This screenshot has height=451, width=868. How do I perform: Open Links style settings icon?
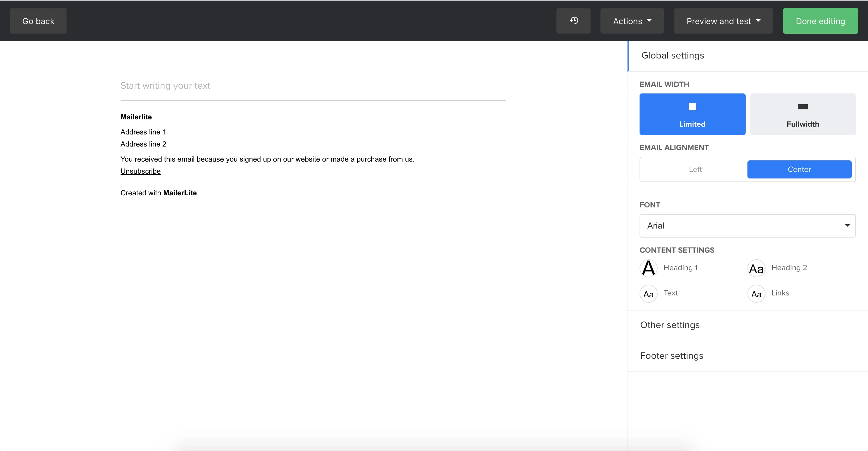point(756,294)
